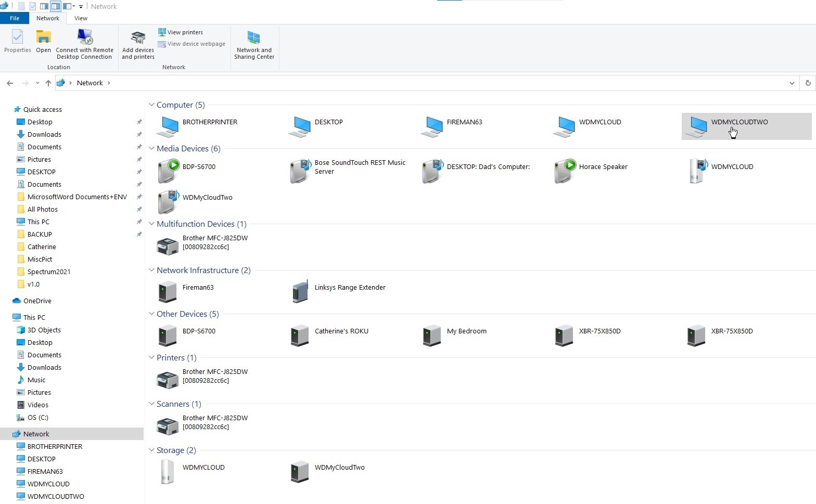The image size is (816, 504).
Task: Open Bose SoundTouch REST Music Server
Action: [348, 171]
